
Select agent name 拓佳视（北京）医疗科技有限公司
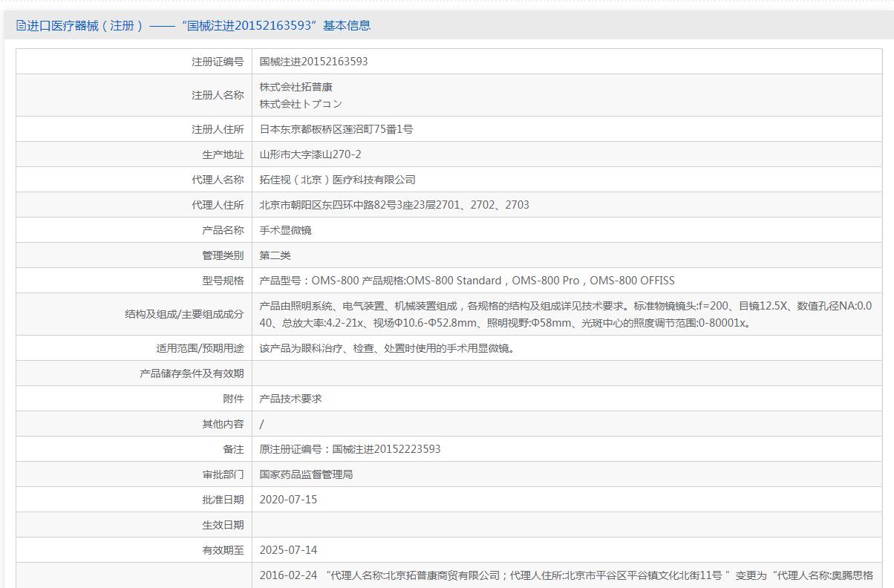click(x=337, y=180)
